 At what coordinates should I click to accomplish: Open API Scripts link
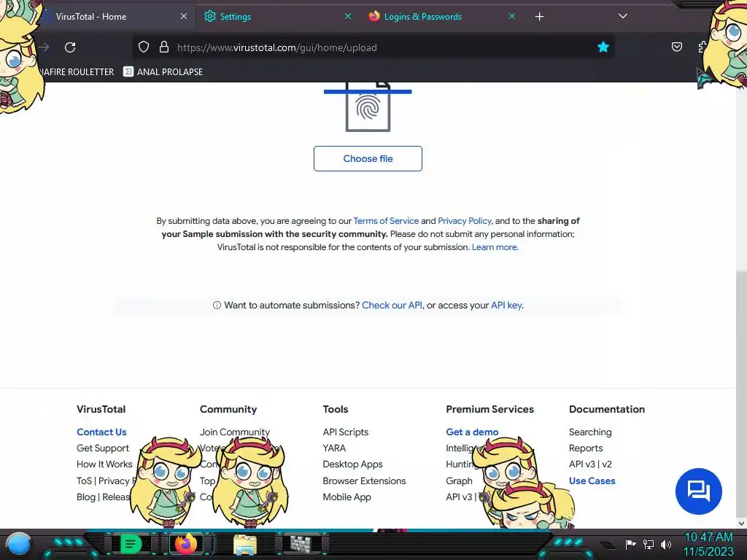345,432
